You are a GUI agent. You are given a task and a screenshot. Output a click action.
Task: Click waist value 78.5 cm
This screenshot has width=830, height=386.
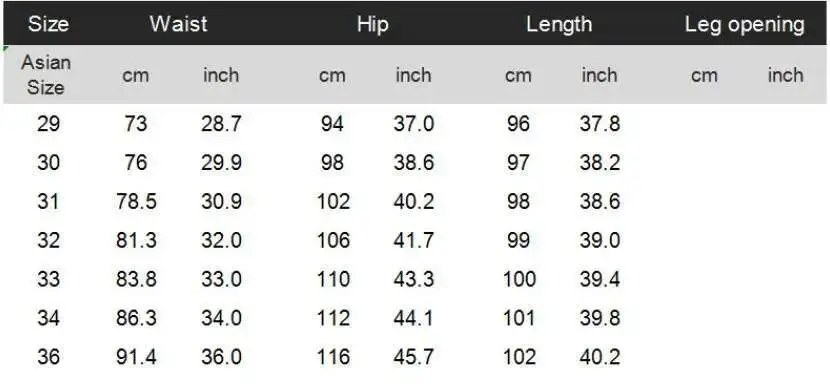136,202
